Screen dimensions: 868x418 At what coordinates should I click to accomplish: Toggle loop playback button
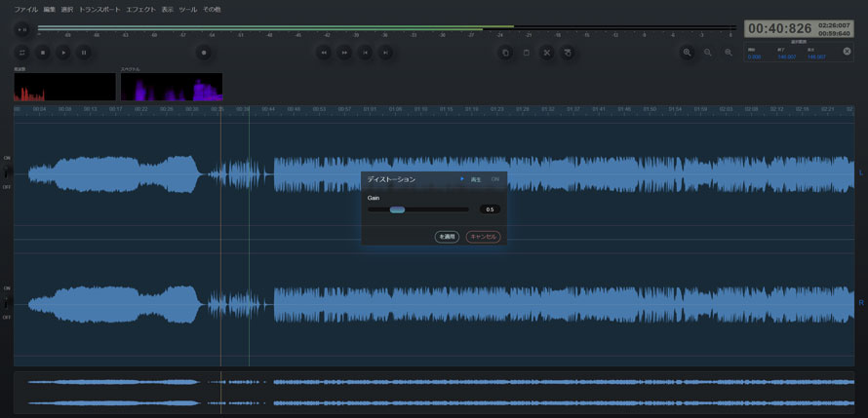point(22,53)
